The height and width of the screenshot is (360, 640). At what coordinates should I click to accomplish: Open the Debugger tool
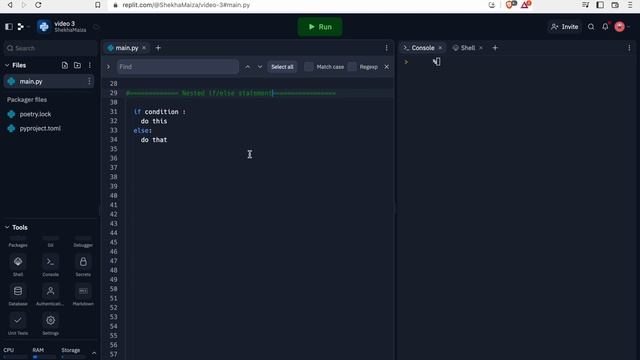[x=83, y=242]
